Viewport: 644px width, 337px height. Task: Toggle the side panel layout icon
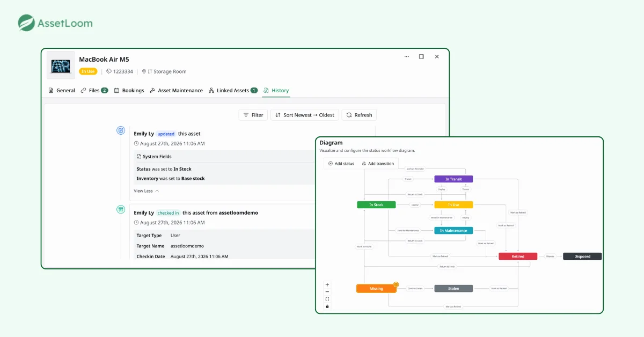421,56
